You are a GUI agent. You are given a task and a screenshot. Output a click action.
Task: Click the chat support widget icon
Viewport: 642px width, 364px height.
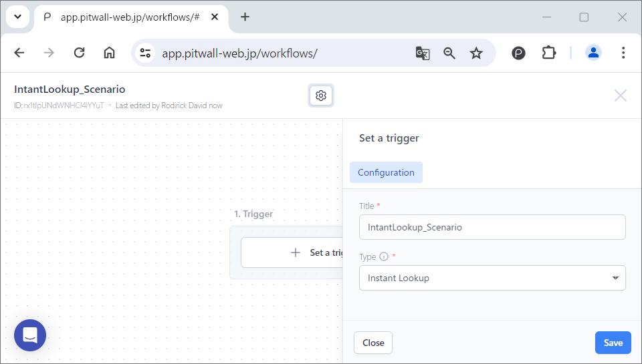pyautogui.click(x=30, y=335)
